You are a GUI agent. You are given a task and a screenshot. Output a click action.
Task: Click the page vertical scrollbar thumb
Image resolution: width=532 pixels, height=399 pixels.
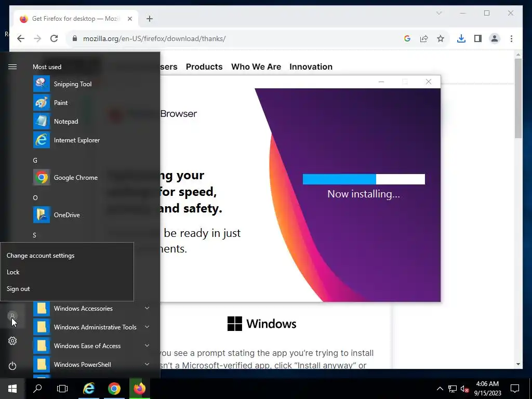pos(518,98)
